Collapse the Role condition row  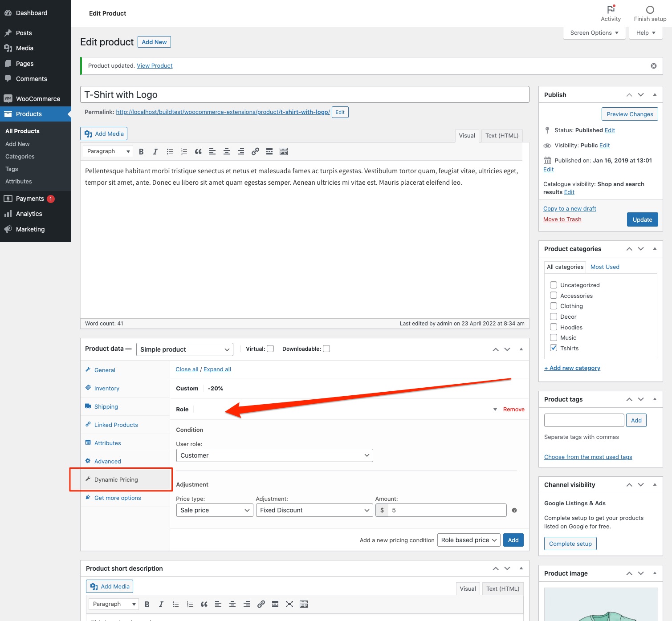coord(495,410)
